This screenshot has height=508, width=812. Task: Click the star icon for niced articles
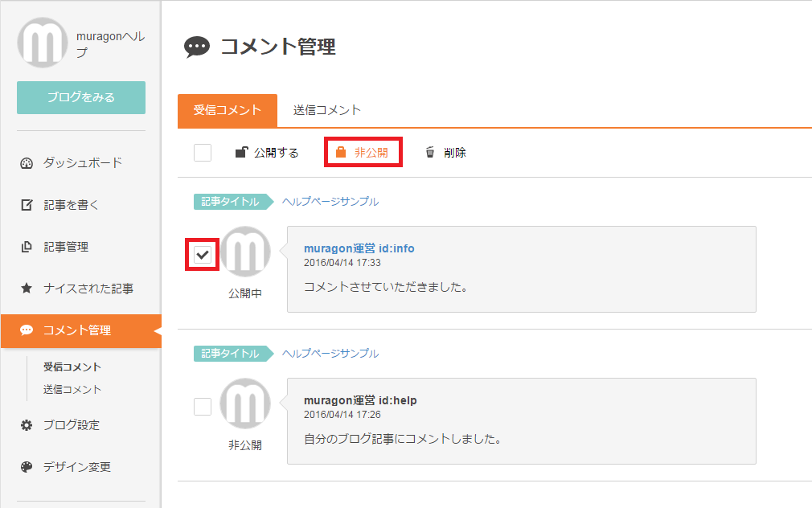click(27, 289)
